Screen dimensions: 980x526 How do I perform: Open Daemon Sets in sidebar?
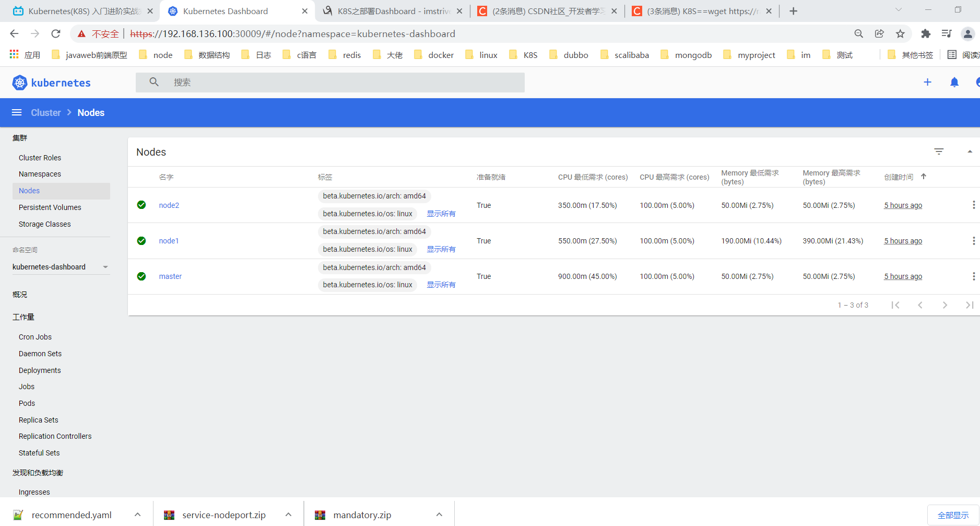40,354
